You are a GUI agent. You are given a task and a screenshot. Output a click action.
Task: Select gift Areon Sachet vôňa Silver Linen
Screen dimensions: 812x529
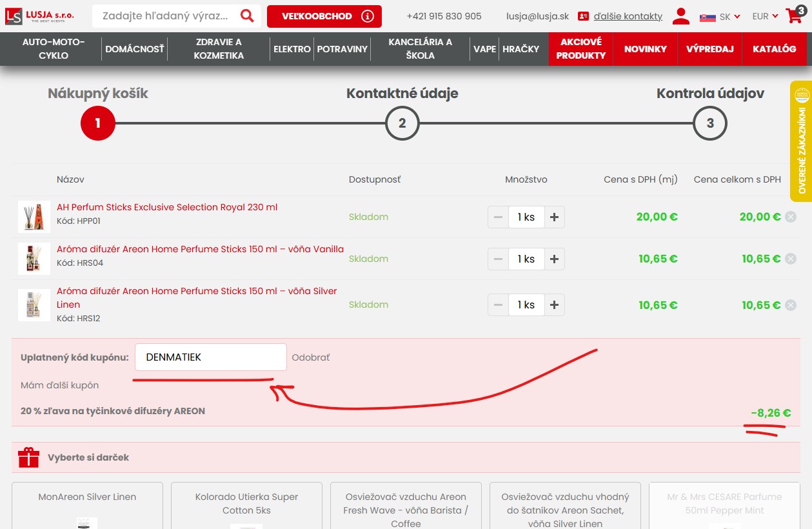coord(565,506)
